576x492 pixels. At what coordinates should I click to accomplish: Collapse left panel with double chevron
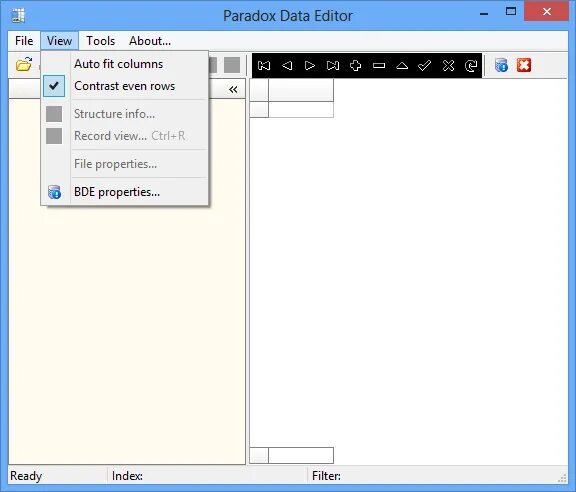tap(233, 89)
